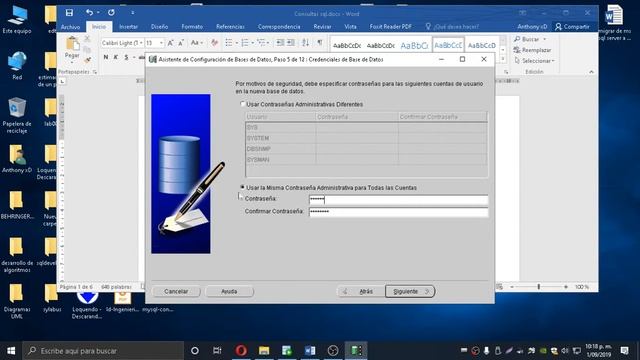Screen dimensions: 640x360
Task: Switch to the Diseño tab
Action: click(x=159, y=27)
